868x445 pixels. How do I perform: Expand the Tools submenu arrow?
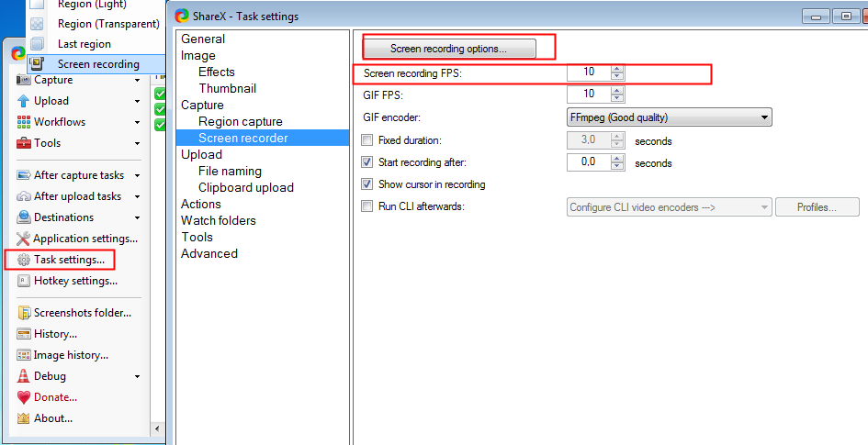coord(137,144)
